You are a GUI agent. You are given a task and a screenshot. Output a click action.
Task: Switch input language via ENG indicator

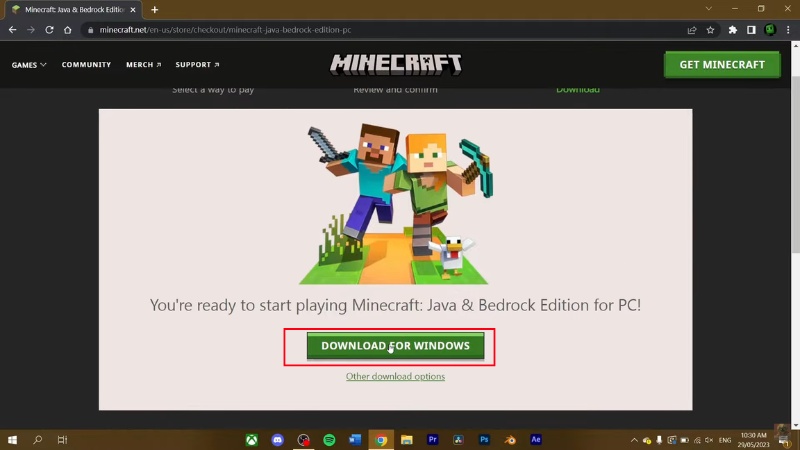click(x=725, y=440)
